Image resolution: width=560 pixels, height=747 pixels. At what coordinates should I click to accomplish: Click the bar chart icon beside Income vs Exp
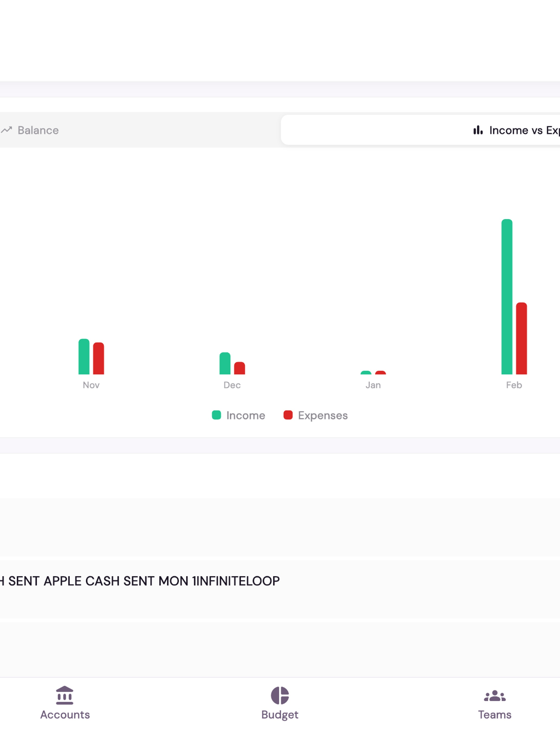coord(478,130)
